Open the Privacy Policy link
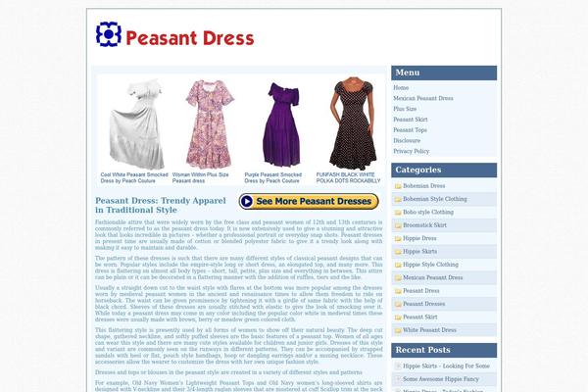Screen dimensions: 588x392 (411, 151)
